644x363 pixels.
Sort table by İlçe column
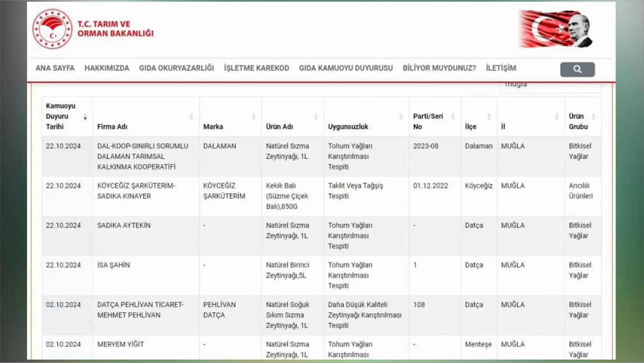(489, 117)
